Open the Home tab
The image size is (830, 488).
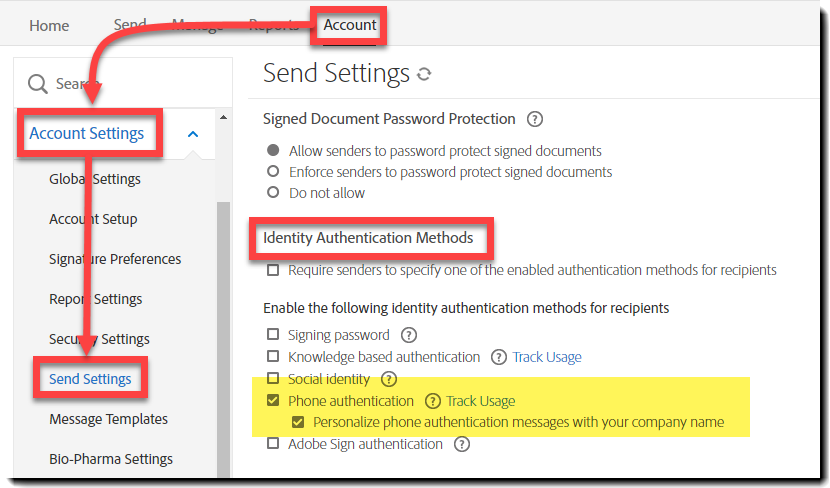point(49,25)
